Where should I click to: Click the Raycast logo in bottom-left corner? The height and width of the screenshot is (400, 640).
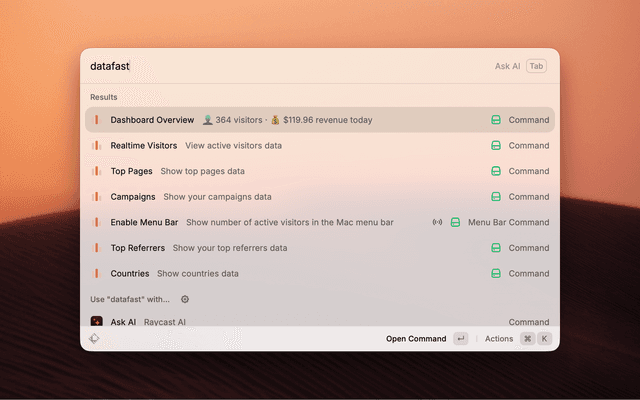click(94, 339)
